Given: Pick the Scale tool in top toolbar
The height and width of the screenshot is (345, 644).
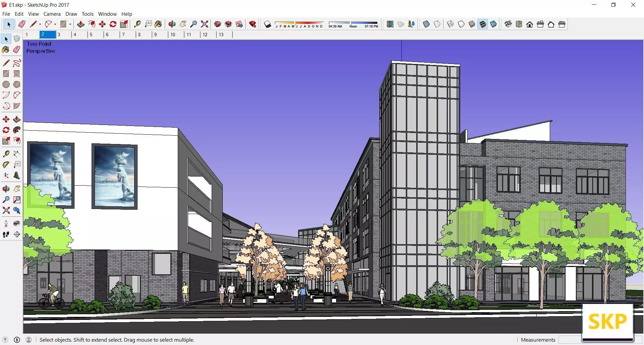Looking at the screenshot, I should 124,24.
